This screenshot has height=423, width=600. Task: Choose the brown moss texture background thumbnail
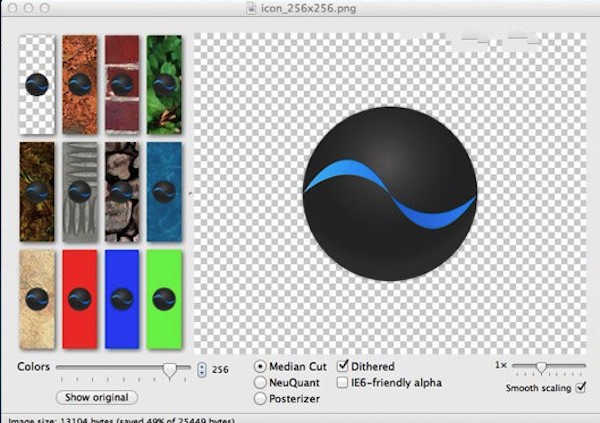[37, 192]
